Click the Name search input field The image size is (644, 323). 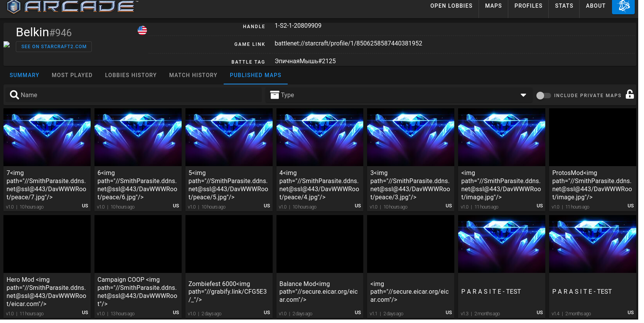[x=133, y=96]
